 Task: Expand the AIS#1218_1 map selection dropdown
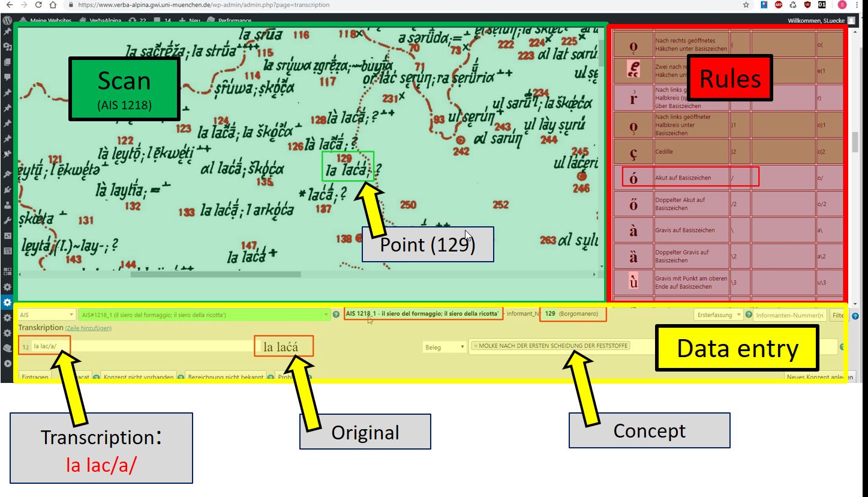click(326, 315)
